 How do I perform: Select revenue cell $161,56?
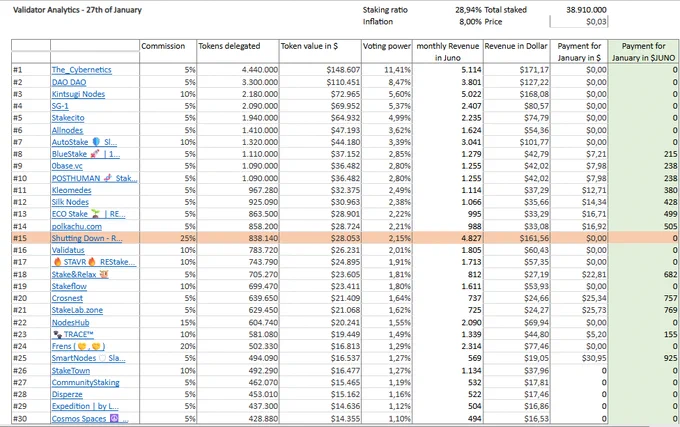tap(516, 238)
